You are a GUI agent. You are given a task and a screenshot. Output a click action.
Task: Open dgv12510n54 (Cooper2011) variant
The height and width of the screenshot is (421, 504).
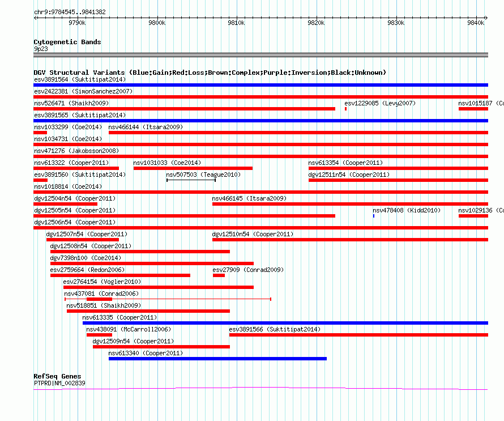point(253,234)
